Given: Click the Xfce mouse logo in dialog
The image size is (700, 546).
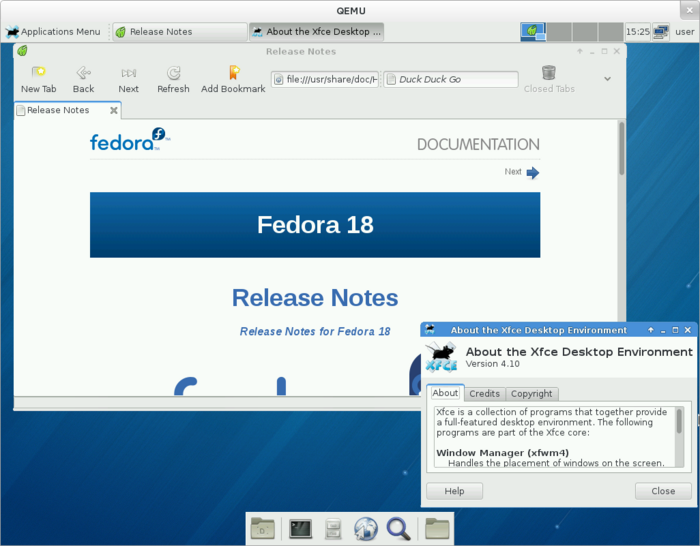Looking at the screenshot, I should coord(441,357).
